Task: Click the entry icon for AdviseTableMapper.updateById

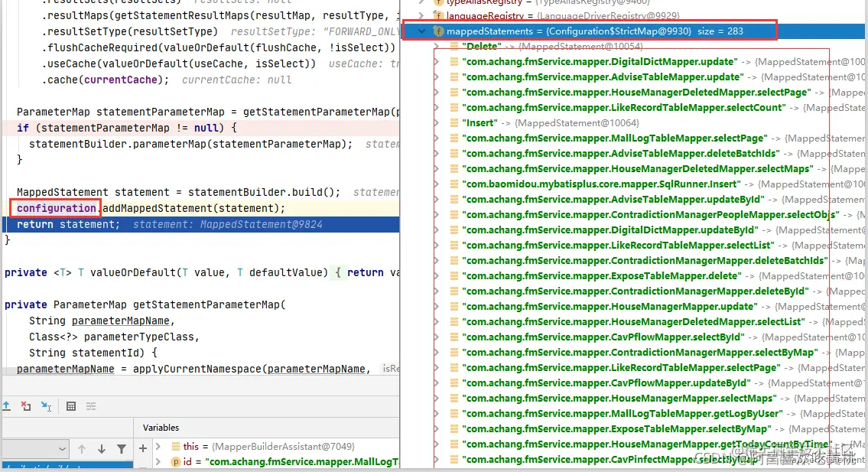Action: coord(454,200)
